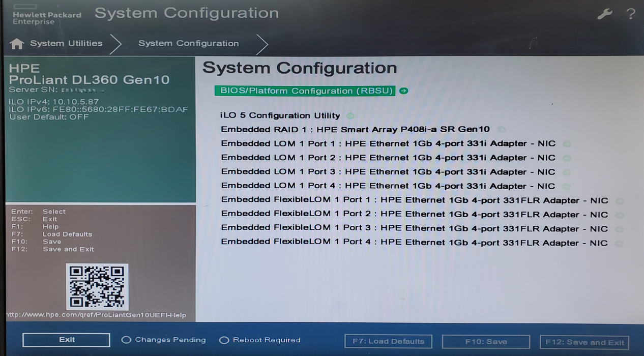
Task: Click the iLO IPv6 address text
Action: (99, 109)
